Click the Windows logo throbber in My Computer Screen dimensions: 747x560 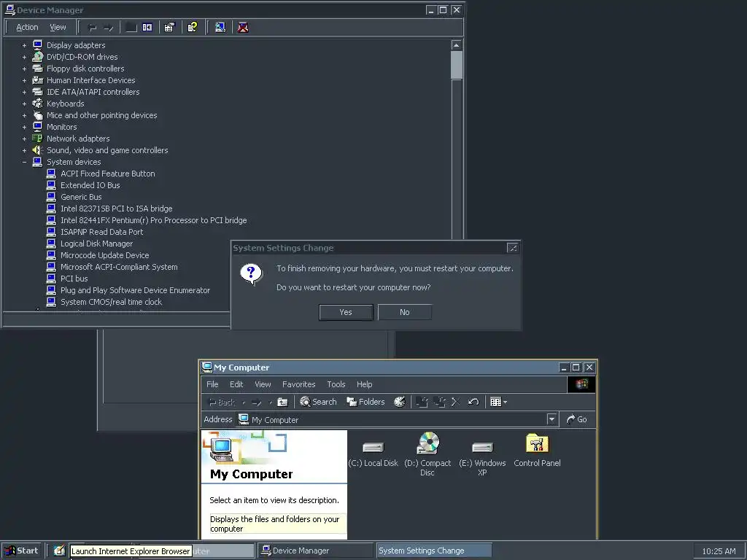tap(581, 384)
